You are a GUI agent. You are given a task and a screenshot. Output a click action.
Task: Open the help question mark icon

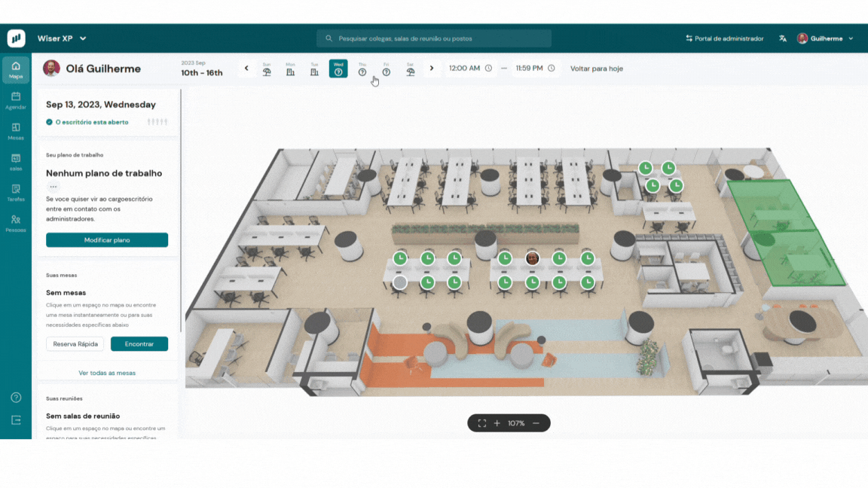(x=16, y=398)
